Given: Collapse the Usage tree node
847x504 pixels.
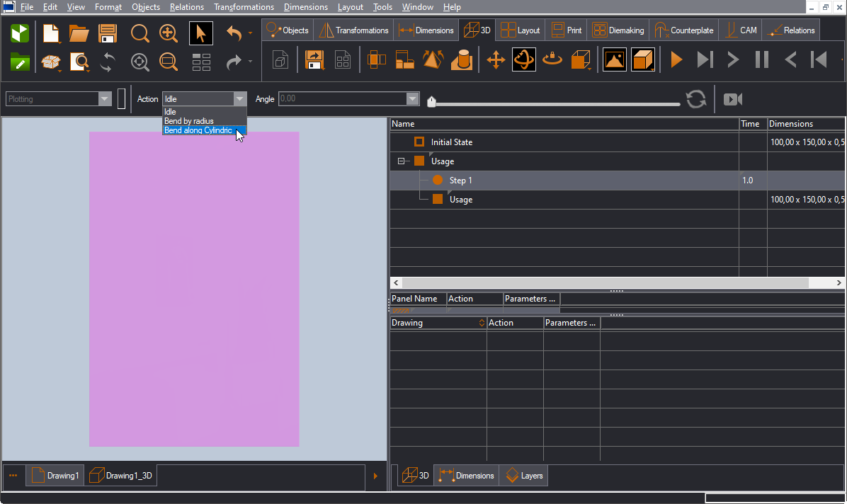Looking at the screenshot, I should [402, 161].
